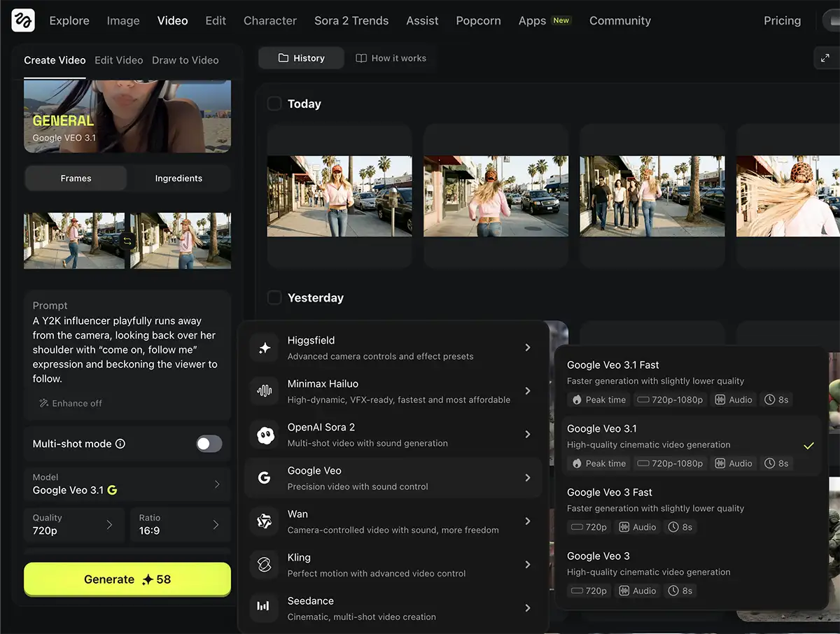840x634 pixels.
Task: Click the swap frames icon between thumbnails
Action: (x=127, y=241)
